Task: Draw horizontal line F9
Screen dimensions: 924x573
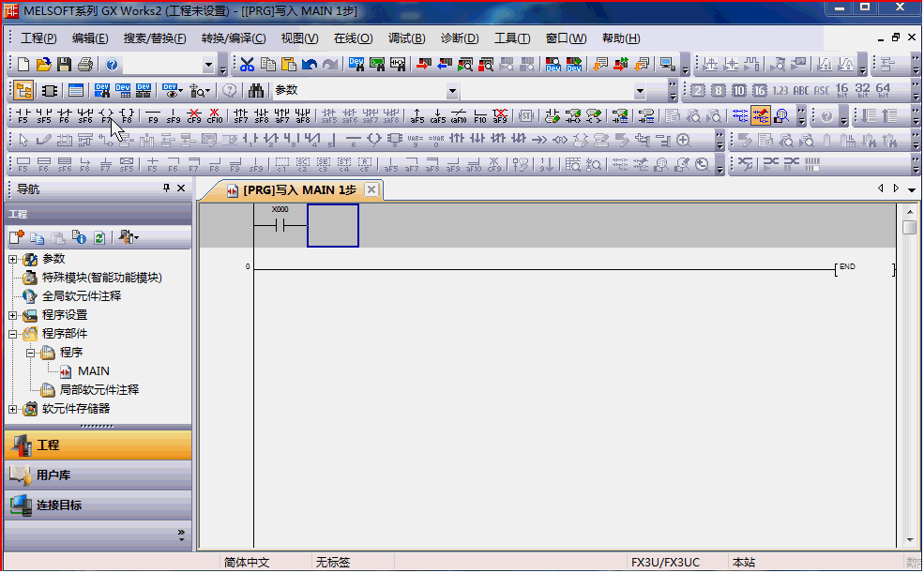Action: (153, 115)
